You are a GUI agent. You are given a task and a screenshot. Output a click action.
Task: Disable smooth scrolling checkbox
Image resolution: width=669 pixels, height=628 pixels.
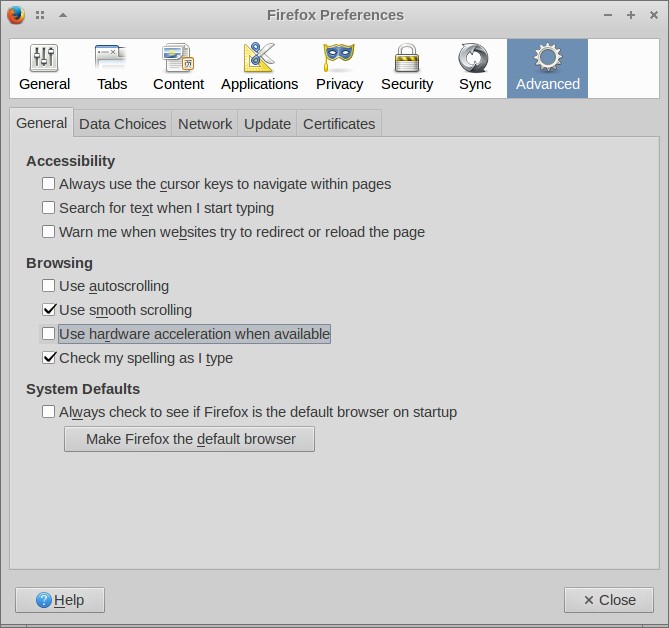click(x=49, y=310)
